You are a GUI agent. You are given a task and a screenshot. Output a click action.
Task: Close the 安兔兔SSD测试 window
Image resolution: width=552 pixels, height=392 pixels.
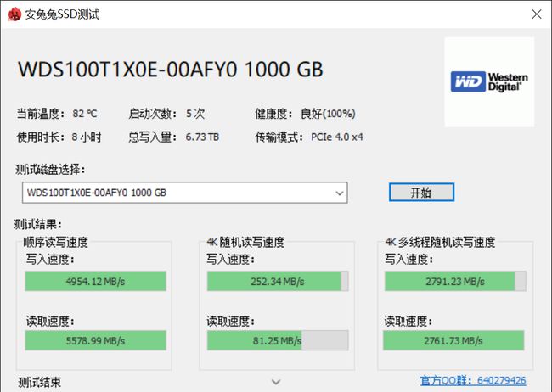537,14
